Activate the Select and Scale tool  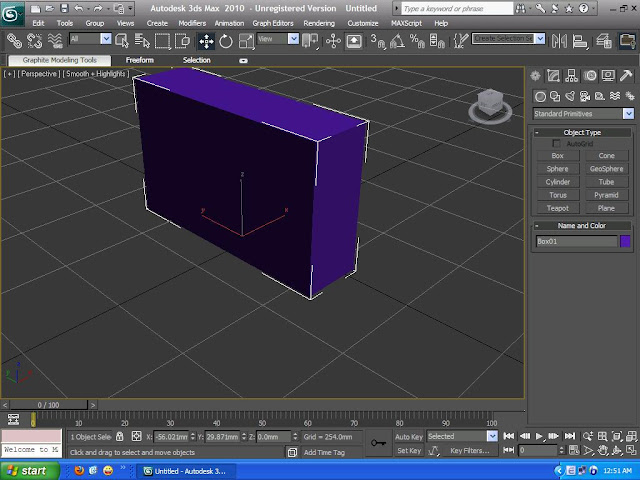click(x=246, y=41)
